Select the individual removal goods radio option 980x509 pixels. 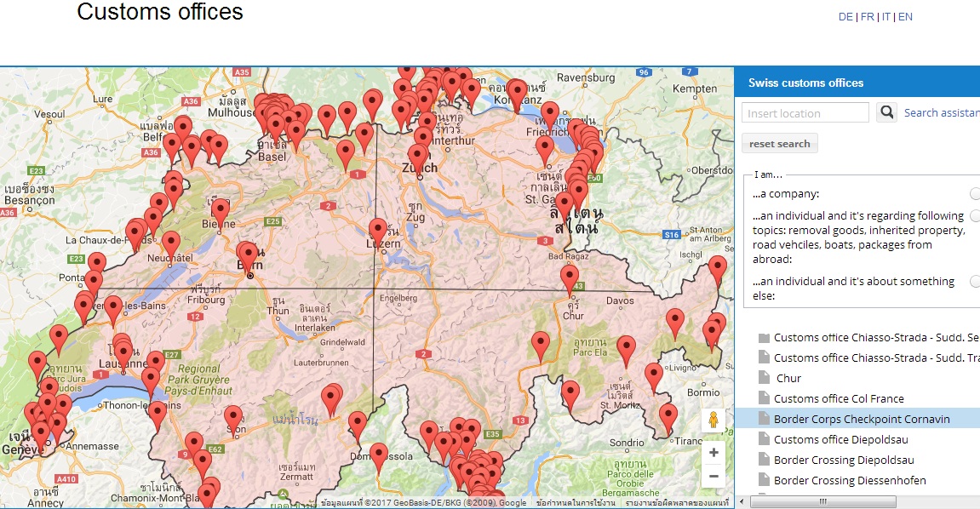975,215
